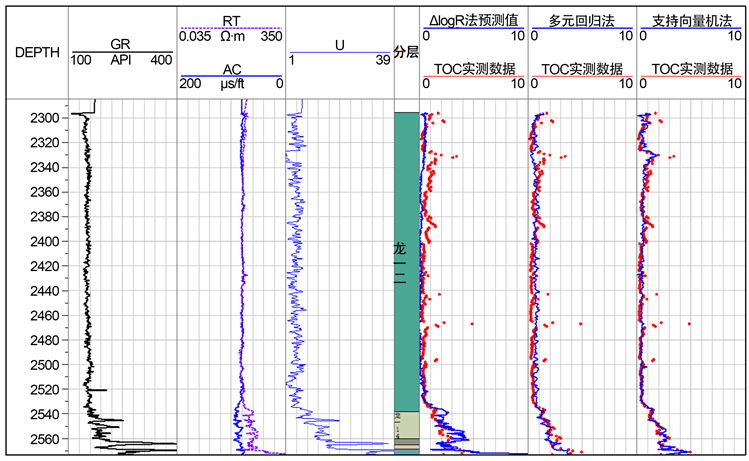Click the RT curve label
Screen dimensions: 749x461
[x=230, y=21]
